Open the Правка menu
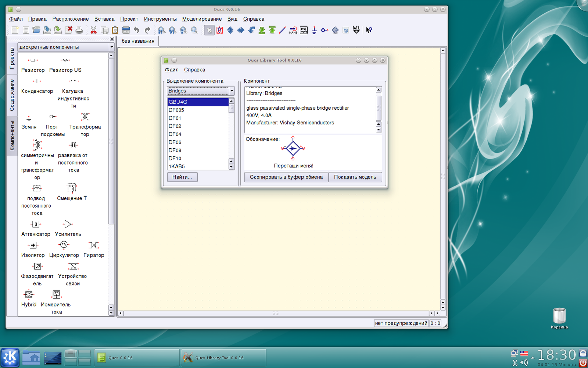This screenshot has height=368, width=588. (x=37, y=19)
